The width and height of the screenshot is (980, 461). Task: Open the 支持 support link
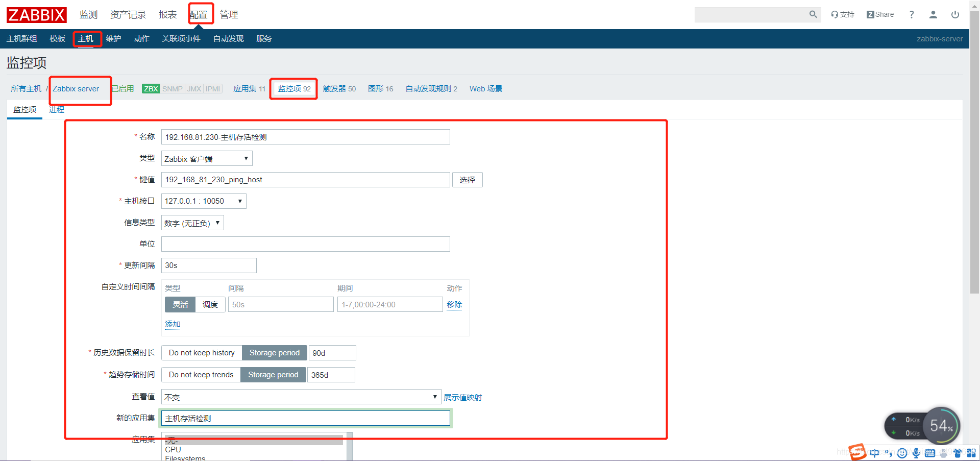(843, 14)
